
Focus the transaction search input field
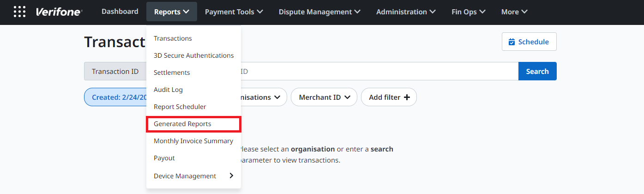379,71
